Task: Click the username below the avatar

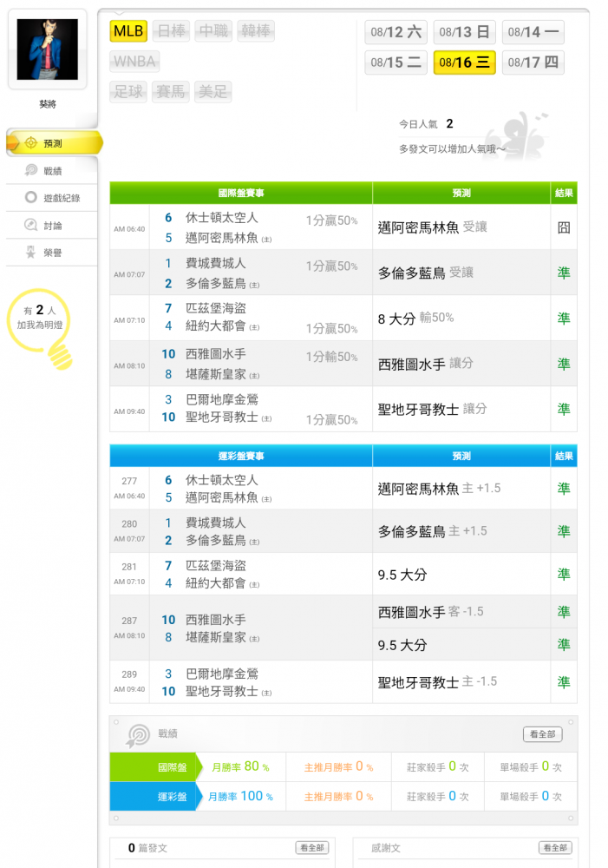Action: point(48,104)
